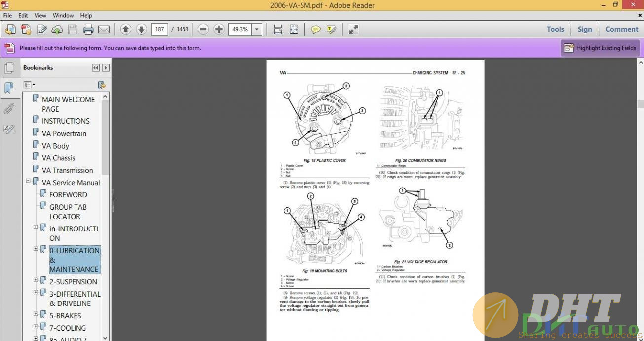Toggle Highlight Existing Fields button
The width and height of the screenshot is (644, 341).
coord(600,48)
